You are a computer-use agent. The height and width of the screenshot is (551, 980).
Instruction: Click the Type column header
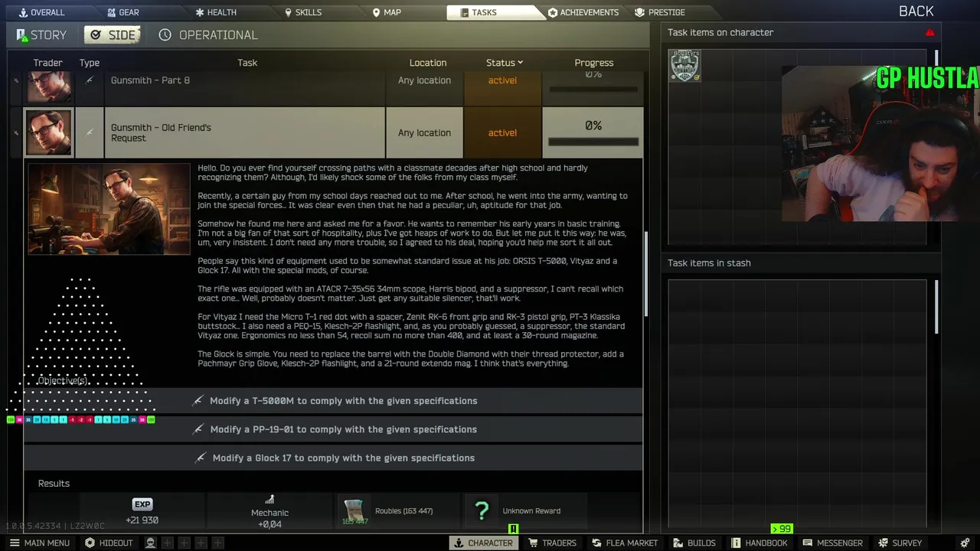pyautogui.click(x=90, y=63)
